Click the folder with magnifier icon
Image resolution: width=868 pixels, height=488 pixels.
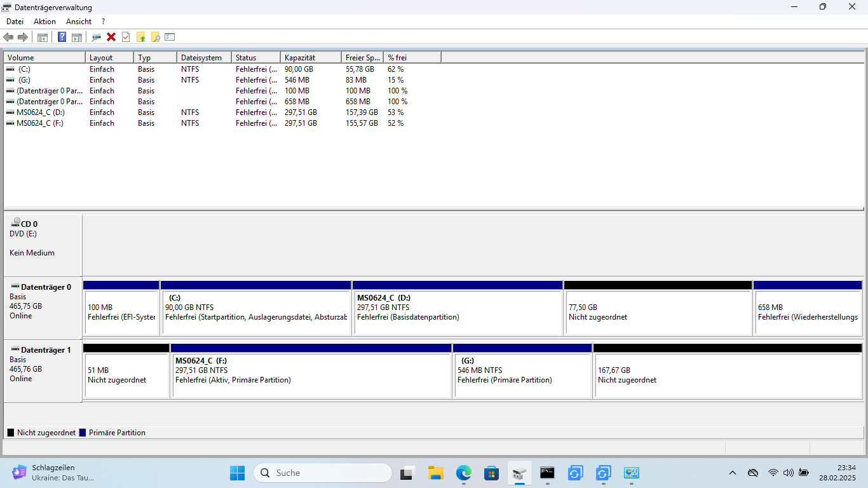(155, 37)
